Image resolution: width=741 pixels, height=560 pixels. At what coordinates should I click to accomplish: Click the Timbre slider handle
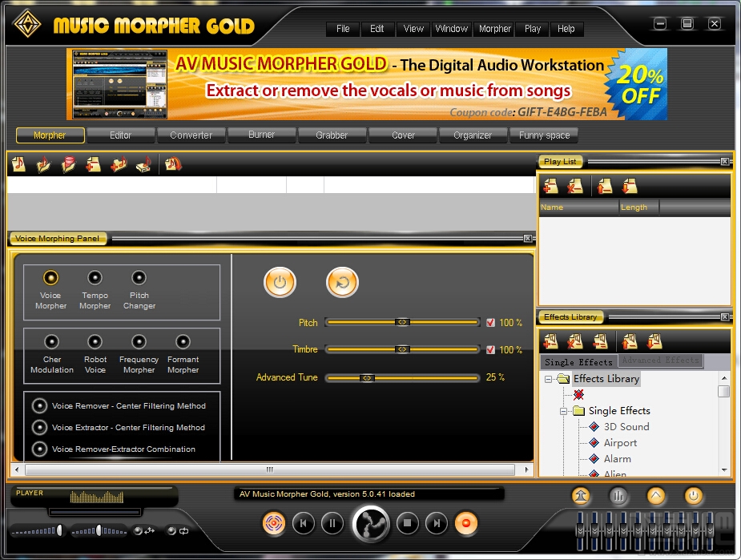[x=402, y=350]
